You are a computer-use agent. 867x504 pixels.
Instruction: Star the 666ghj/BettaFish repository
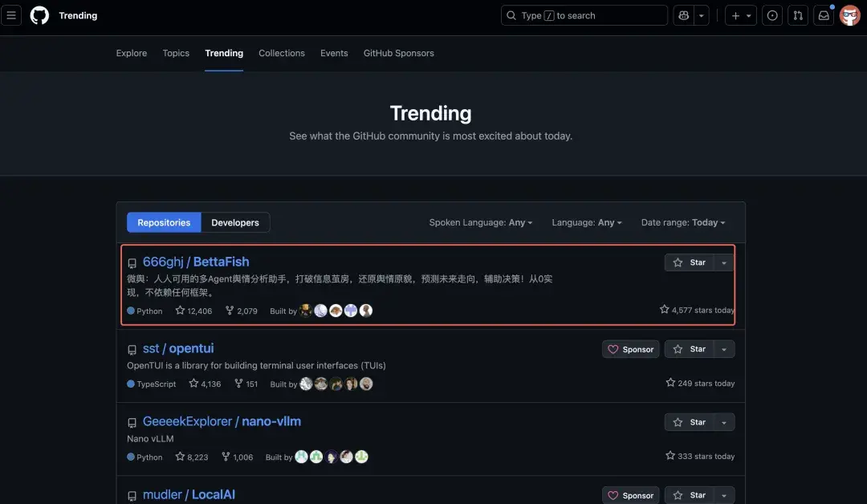pos(690,262)
